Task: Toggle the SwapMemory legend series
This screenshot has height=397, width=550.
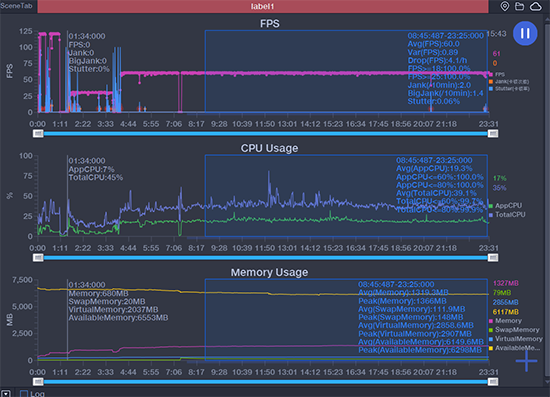Action: pyautogui.click(x=514, y=330)
